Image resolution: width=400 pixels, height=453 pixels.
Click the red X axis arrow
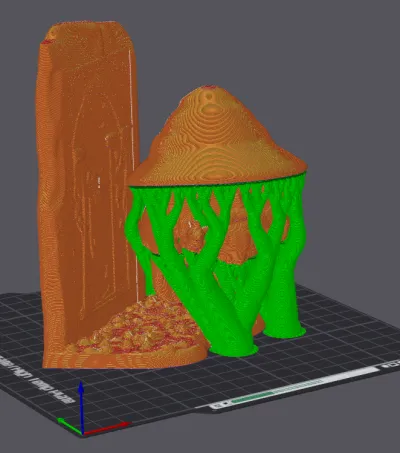[107, 428]
